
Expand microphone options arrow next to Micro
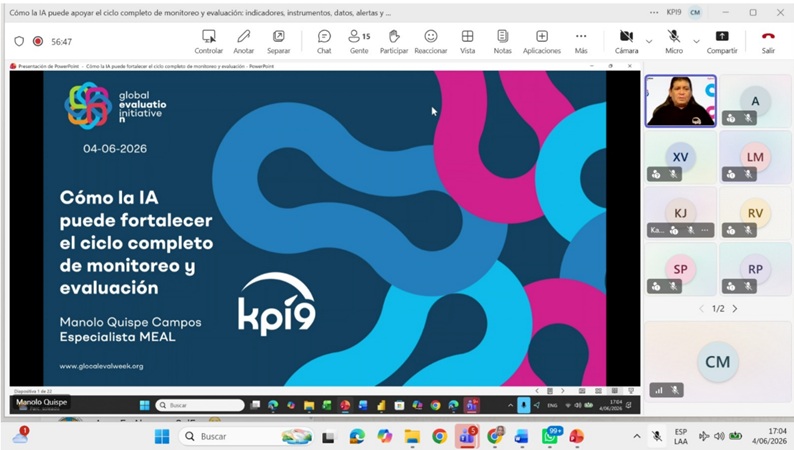pyautogui.click(x=696, y=42)
